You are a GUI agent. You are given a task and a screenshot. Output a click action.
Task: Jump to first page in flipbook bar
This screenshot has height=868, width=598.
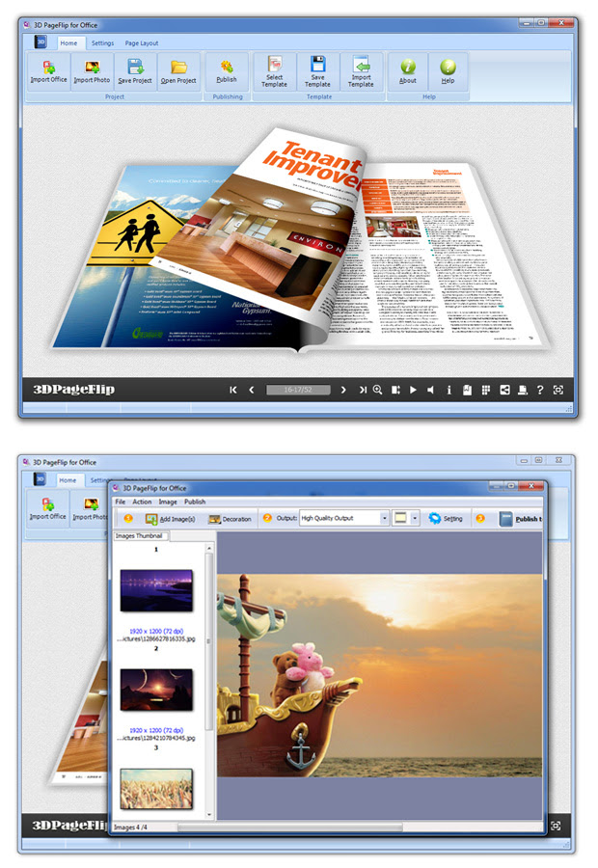tap(233, 391)
